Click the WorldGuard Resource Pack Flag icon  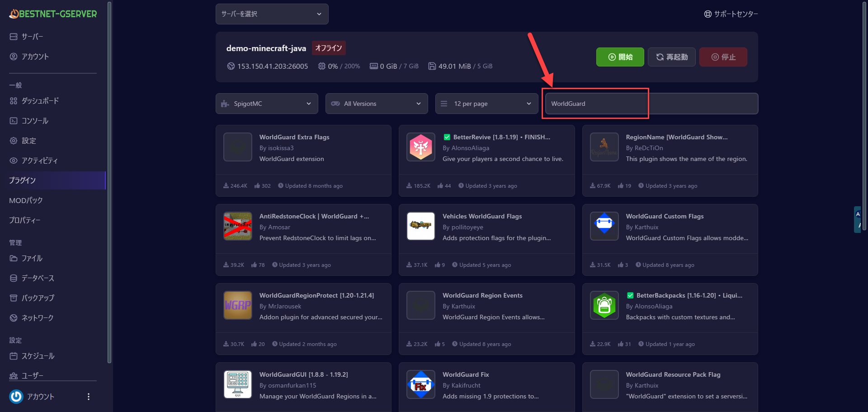604,384
